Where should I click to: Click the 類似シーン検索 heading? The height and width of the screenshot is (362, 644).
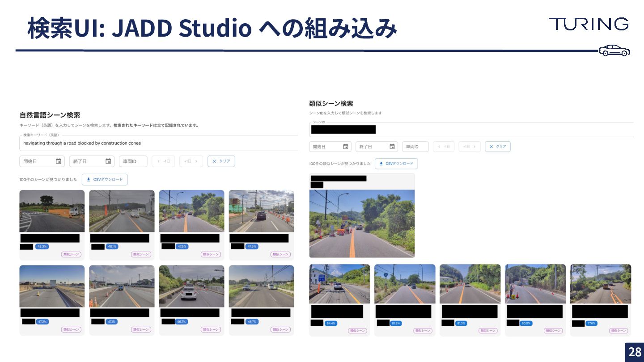point(331,103)
